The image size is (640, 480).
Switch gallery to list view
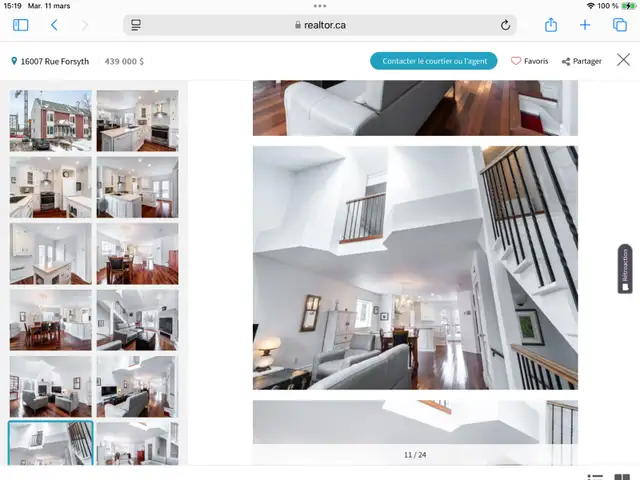tap(596, 476)
